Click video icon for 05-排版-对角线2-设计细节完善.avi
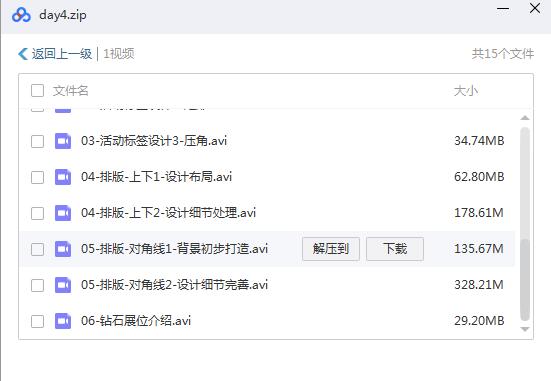This screenshot has width=551, height=381. click(63, 285)
